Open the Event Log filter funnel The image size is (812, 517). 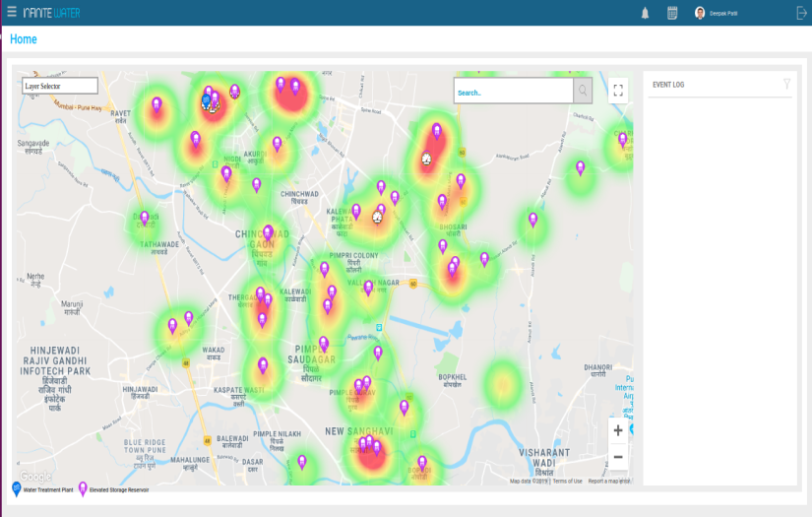786,84
